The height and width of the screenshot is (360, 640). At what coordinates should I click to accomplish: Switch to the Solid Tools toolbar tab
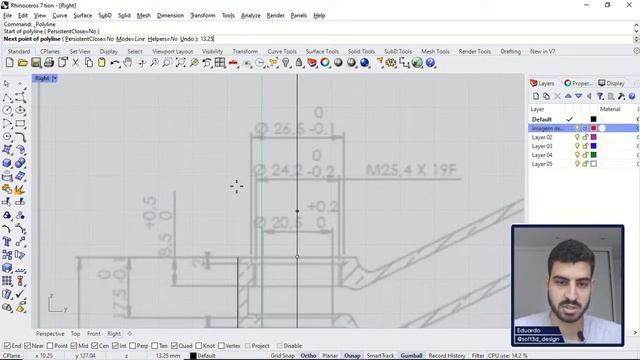pyautogui.click(x=361, y=51)
